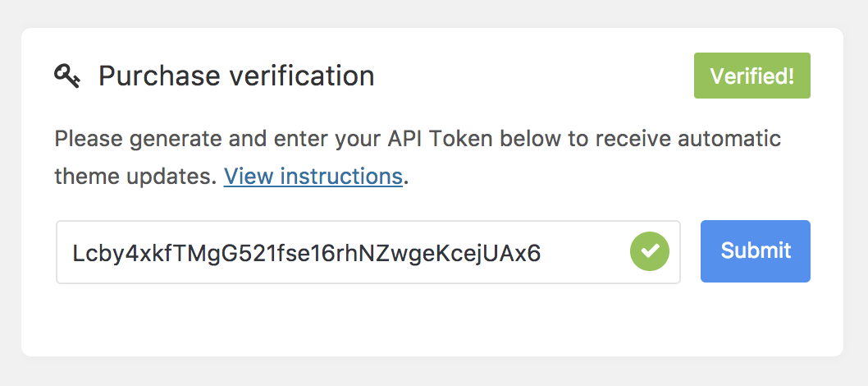Click the key icon beside Purchase verification
This screenshot has width=868, height=386.
point(67,76)
